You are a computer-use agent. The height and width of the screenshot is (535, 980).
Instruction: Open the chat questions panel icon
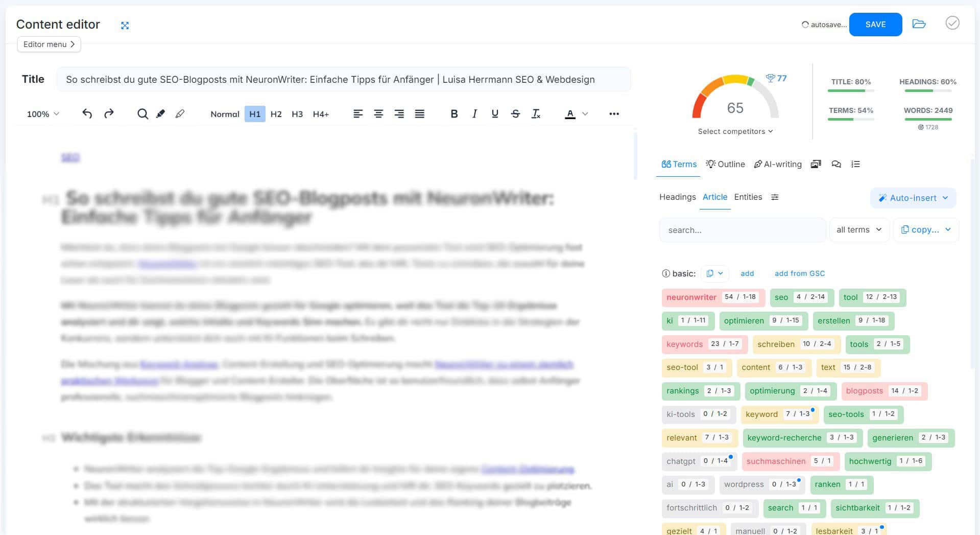(x=836, y=164)
